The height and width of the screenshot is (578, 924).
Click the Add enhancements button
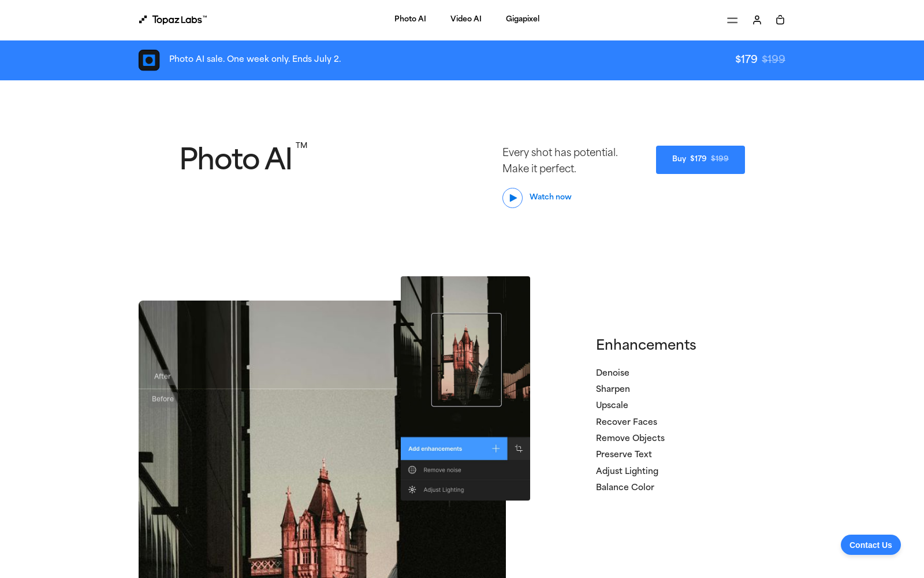[x=454, y=449]
